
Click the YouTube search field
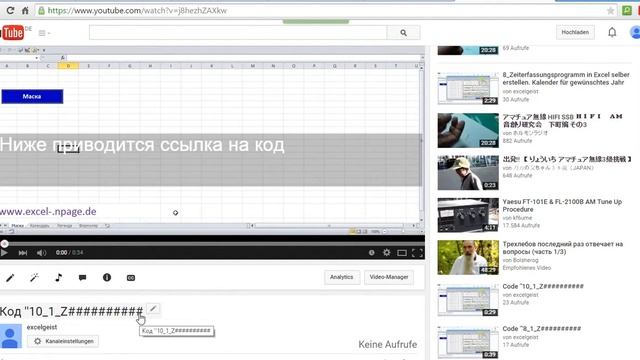(238, 33)
